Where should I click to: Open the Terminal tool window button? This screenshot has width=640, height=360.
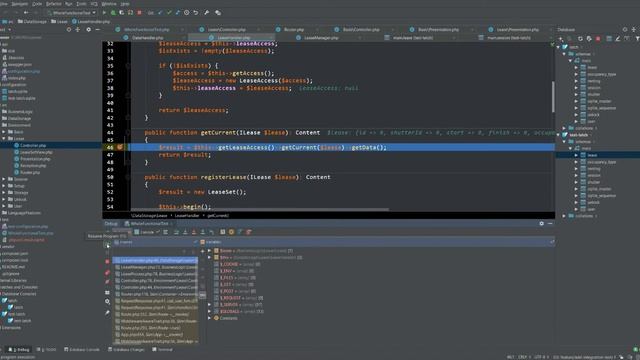click(162, 349)
